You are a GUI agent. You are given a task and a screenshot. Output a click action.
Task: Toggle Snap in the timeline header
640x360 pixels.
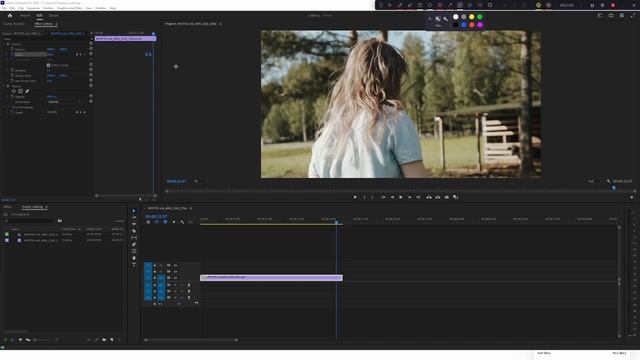[156, 222]
